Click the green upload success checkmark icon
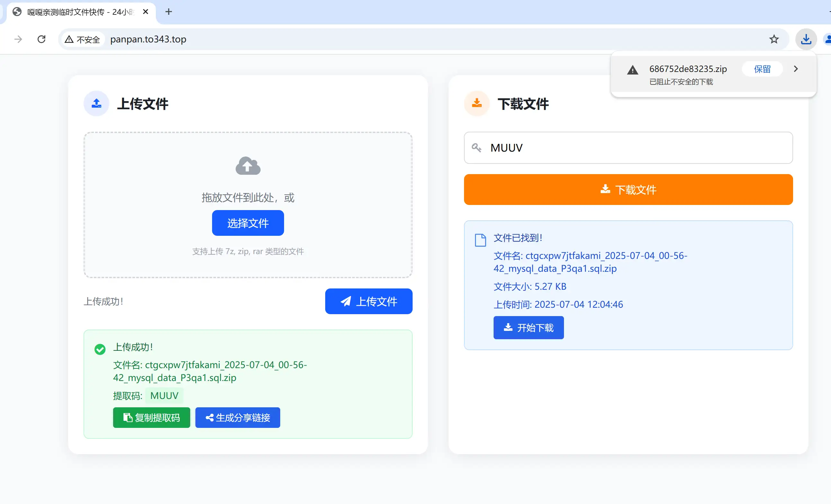 tap(100, 349)
